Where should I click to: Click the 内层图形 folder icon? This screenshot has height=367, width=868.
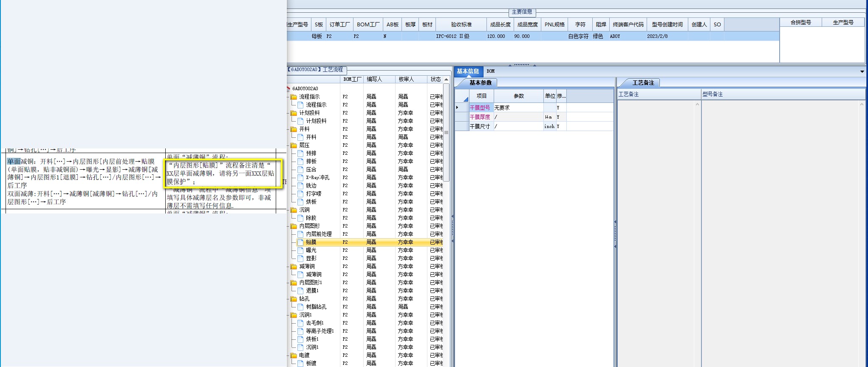294,226
